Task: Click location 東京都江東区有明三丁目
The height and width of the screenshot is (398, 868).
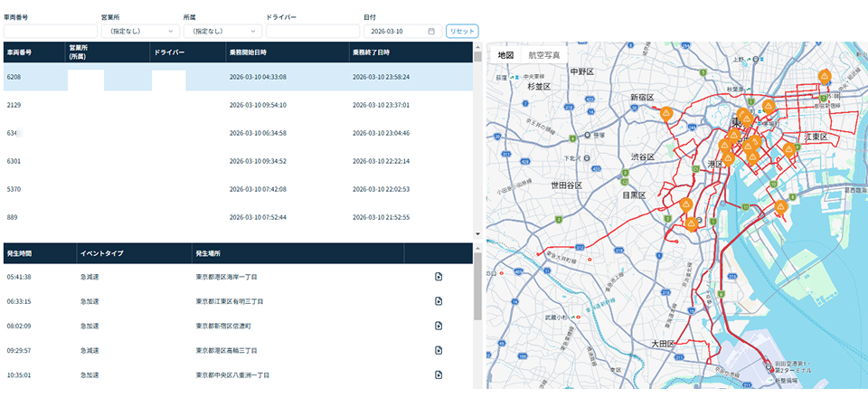Action: point(229,301)
